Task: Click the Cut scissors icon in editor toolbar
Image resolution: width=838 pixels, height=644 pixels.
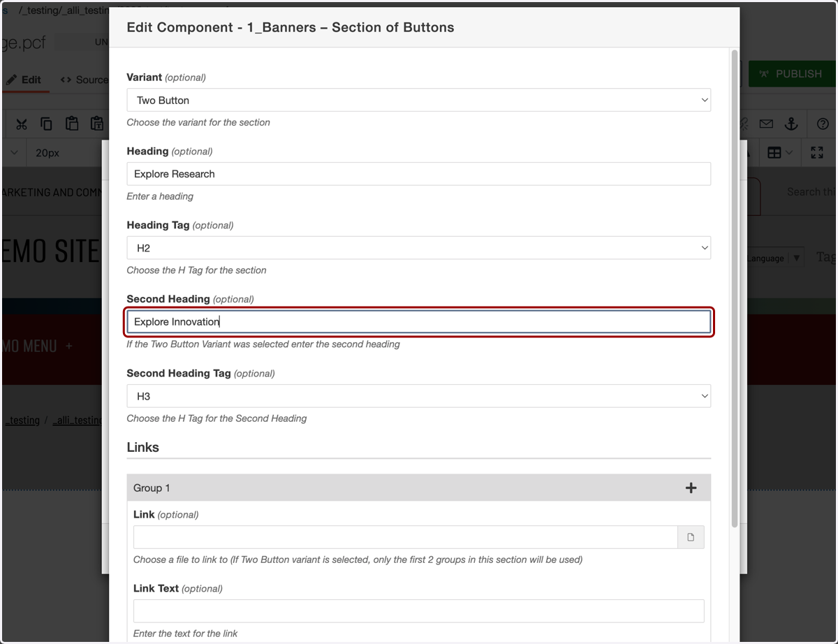Action: coord(22,124)
